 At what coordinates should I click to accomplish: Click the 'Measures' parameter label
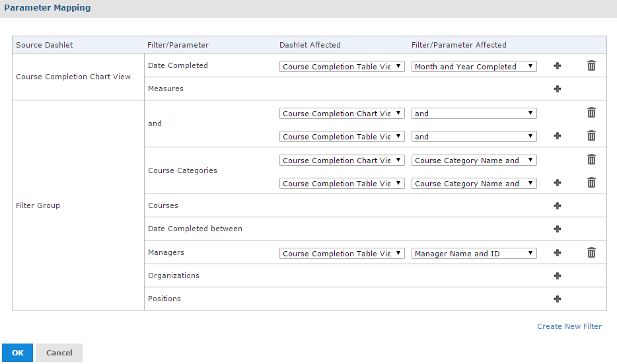click(x=166, y=89)
